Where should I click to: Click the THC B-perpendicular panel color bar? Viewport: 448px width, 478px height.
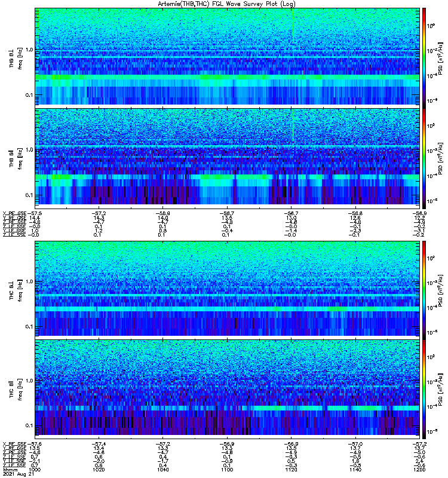point(424,290)
